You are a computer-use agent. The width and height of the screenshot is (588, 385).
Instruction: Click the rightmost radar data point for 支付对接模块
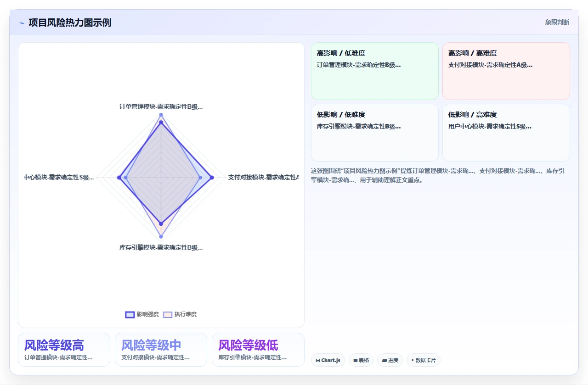pos(212,177)
